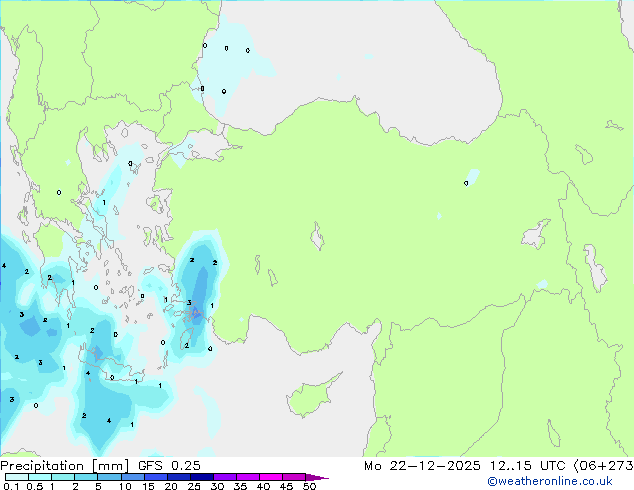
Task: Select the legend swatch between 5 and 10
Action: pos(111,477)
